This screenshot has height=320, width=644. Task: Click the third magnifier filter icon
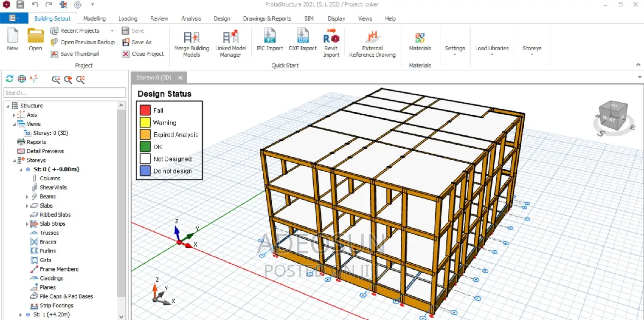click(80, 79)
